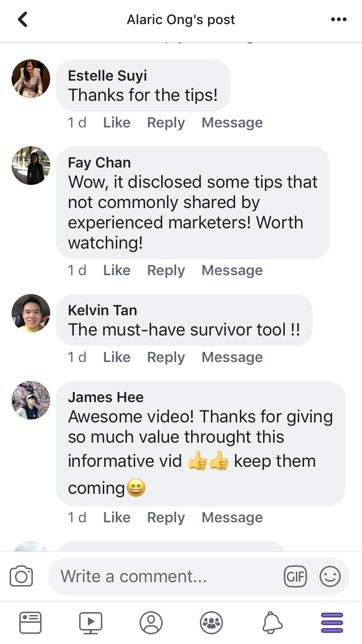Like Estelle Suyi's comment
Image resolution: width=362 pixels, height=644 pixels.
pos(117,123)
